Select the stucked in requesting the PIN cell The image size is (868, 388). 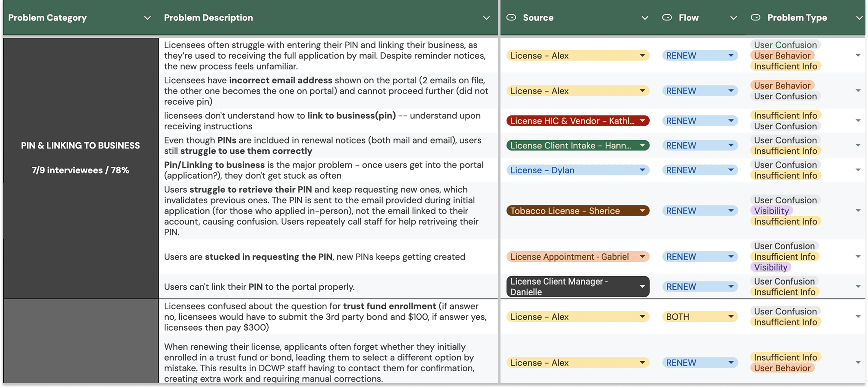328,257
